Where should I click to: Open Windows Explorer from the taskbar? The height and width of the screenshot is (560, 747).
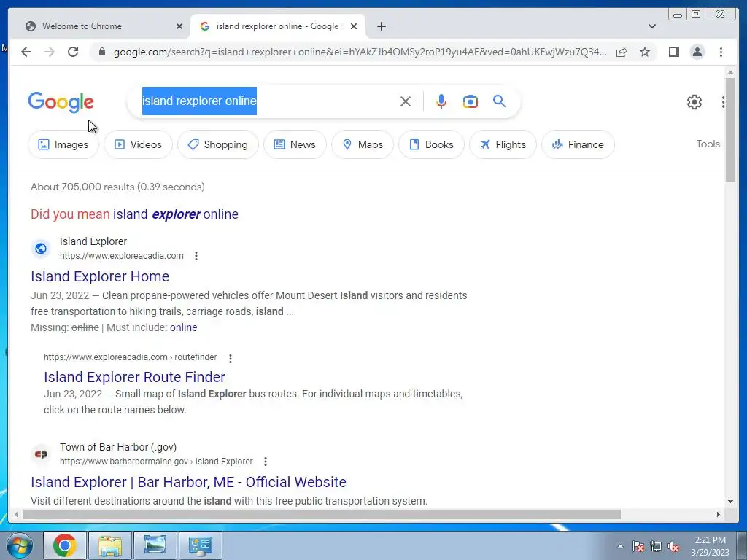click(x=110, y=545)
